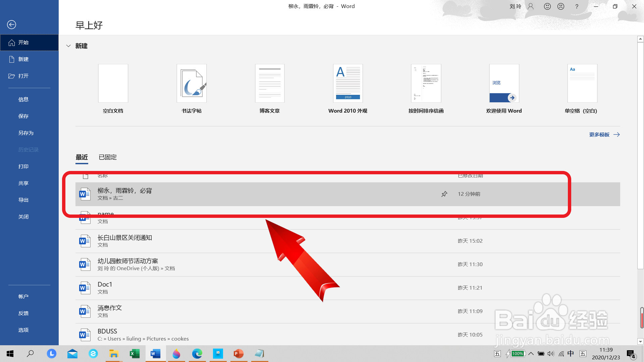Open the Windows Start menu

point(10,354)
